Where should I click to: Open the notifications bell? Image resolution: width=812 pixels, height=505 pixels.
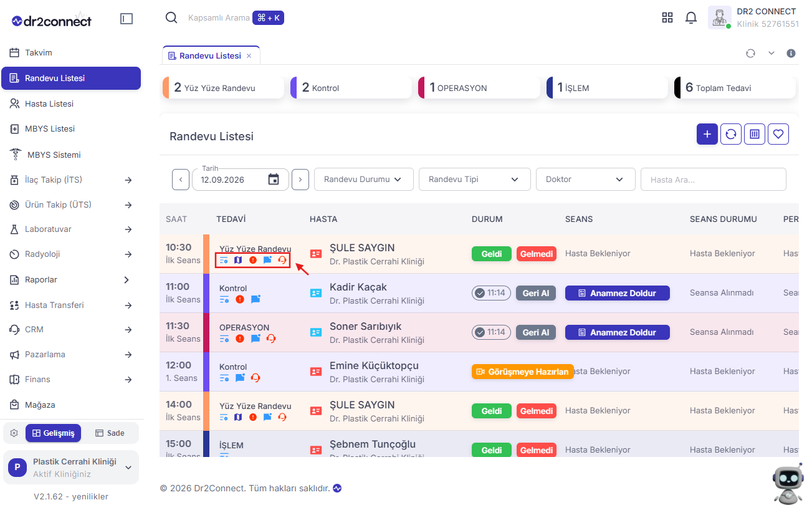point(691,18)
